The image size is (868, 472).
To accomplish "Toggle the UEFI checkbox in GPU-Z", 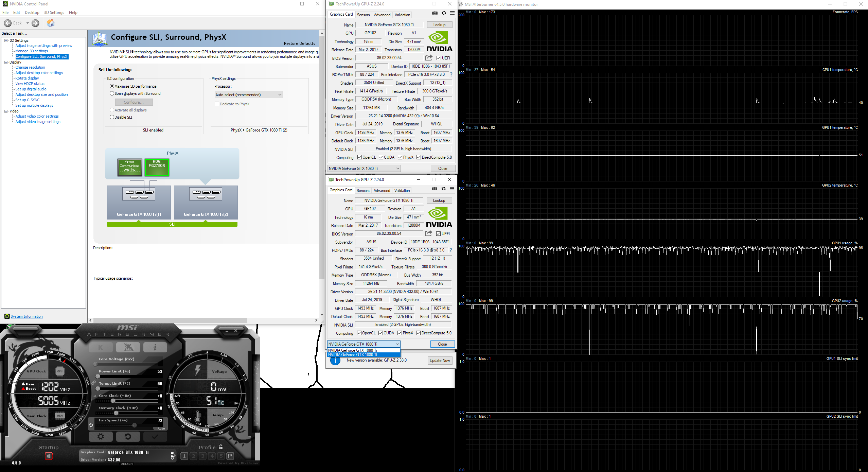I will coord(439,58).
